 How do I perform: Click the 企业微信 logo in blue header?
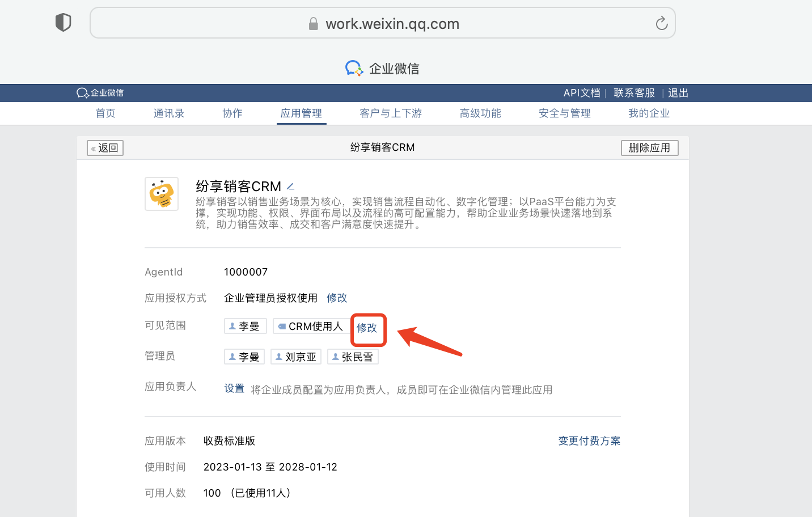[x=100, y=93]
